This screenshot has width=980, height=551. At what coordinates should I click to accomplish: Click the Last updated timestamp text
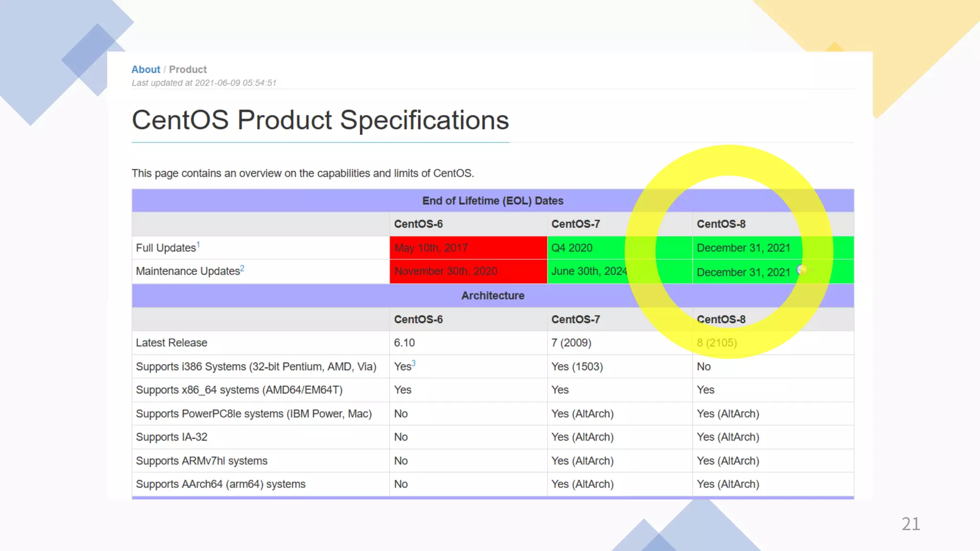(204, 83)
